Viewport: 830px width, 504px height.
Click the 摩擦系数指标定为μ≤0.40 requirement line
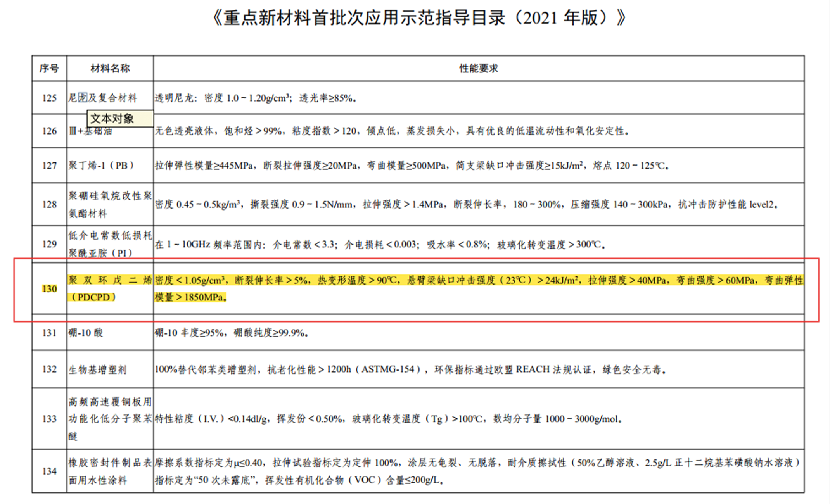coord(478,463)
